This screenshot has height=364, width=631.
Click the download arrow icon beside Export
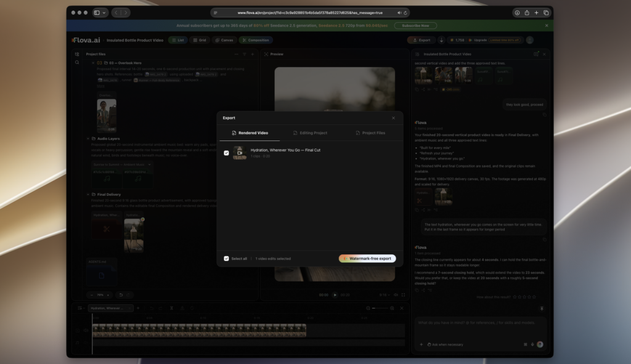tap(441, 40)
